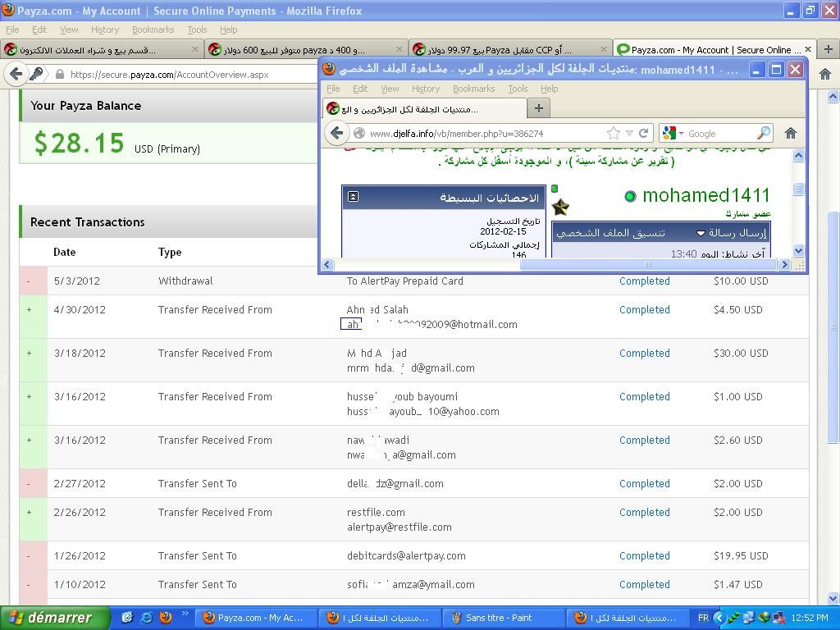The height and width of the screenshot is (630, 840).
Task: Click the plus marker on the 3/18/2012 row
Action: point(29,353)
